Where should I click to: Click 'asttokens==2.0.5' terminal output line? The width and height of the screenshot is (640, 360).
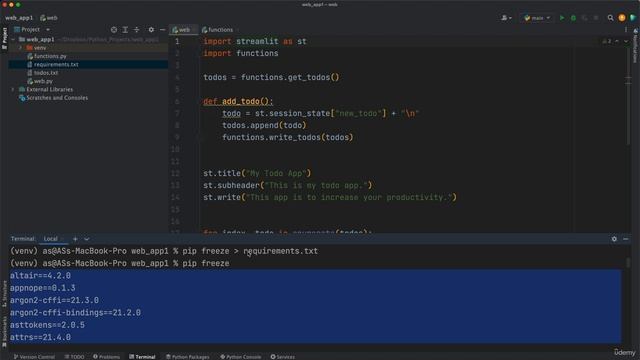[47, 325]
